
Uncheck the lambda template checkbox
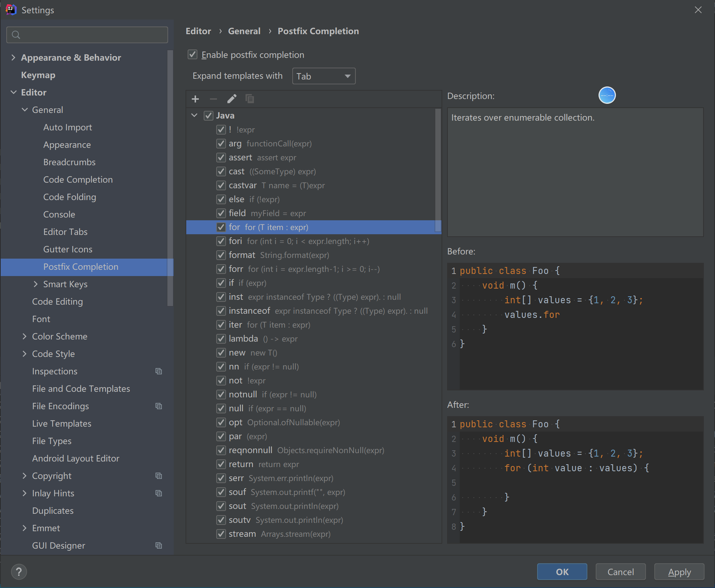tap(221, 339)
